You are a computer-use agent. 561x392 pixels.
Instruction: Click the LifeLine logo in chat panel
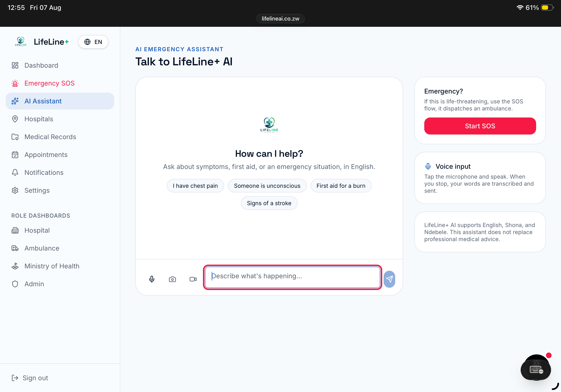click(269, 125)
